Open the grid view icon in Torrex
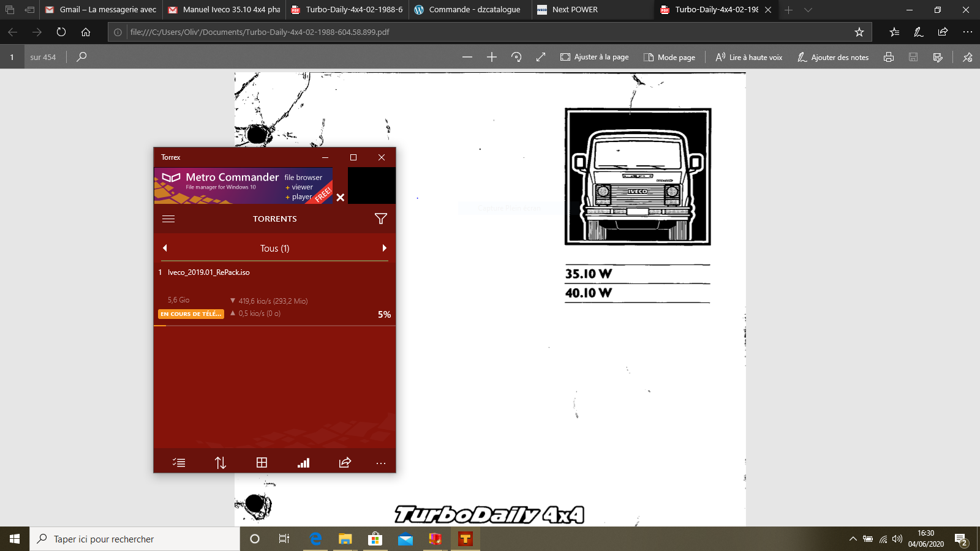The width and height of the screenshot is (980, 551). point(262,463)
